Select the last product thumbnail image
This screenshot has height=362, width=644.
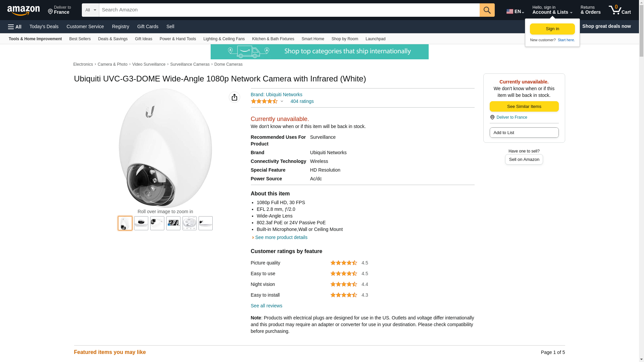(x=205, y=223)
